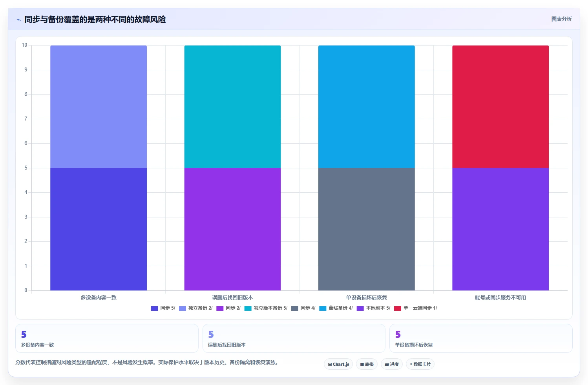Image resolution: width=588 pixels, height=385 pixels.
Task: Click the x-axis label 账号或同步服务不可用
Action: pos(500,297)
